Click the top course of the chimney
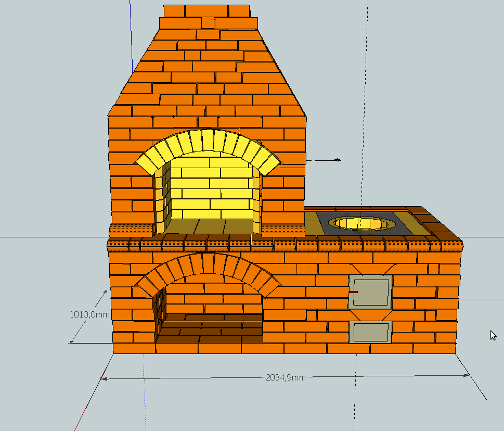 click(206, 10)
